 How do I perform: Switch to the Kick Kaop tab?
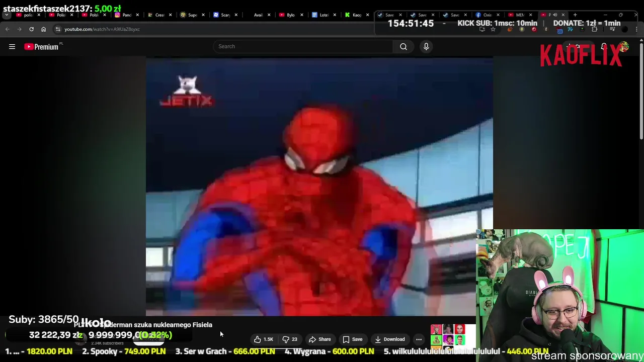[356, 15]
